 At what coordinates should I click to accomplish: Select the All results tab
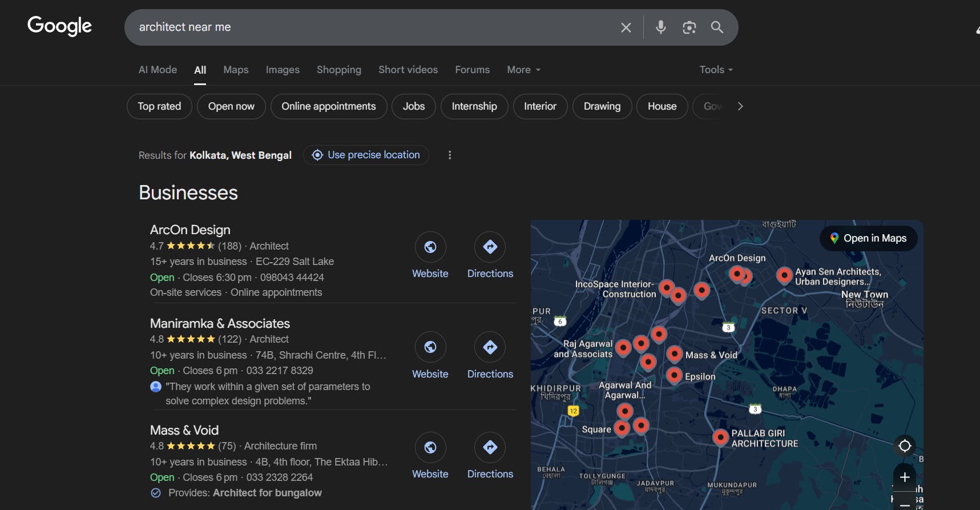(x=200, y=70)
